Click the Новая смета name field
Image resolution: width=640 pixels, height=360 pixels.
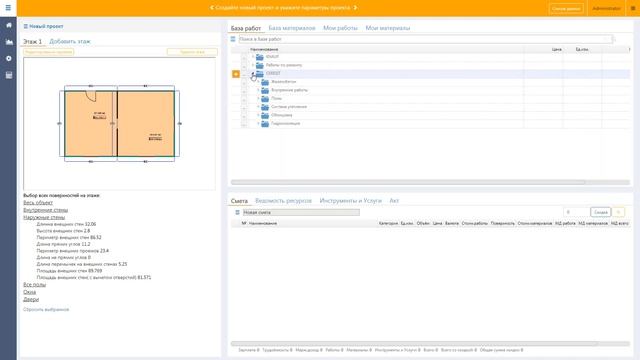(x=301, y=213)
